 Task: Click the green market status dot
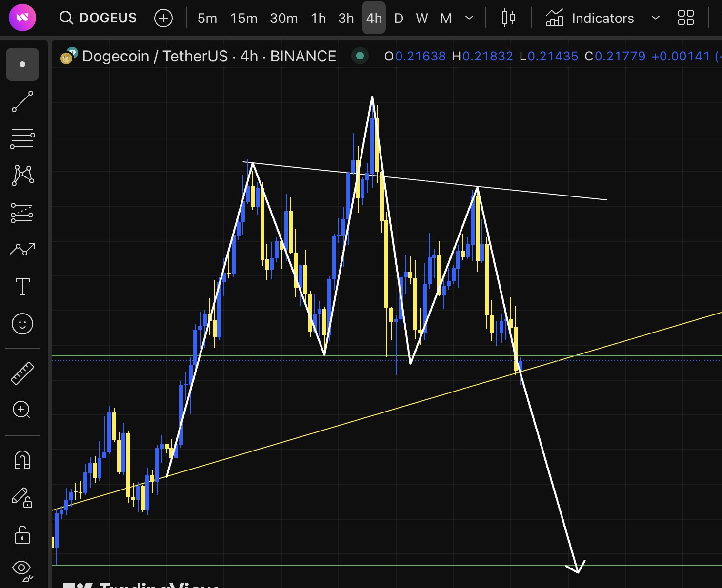coord(360,56)
